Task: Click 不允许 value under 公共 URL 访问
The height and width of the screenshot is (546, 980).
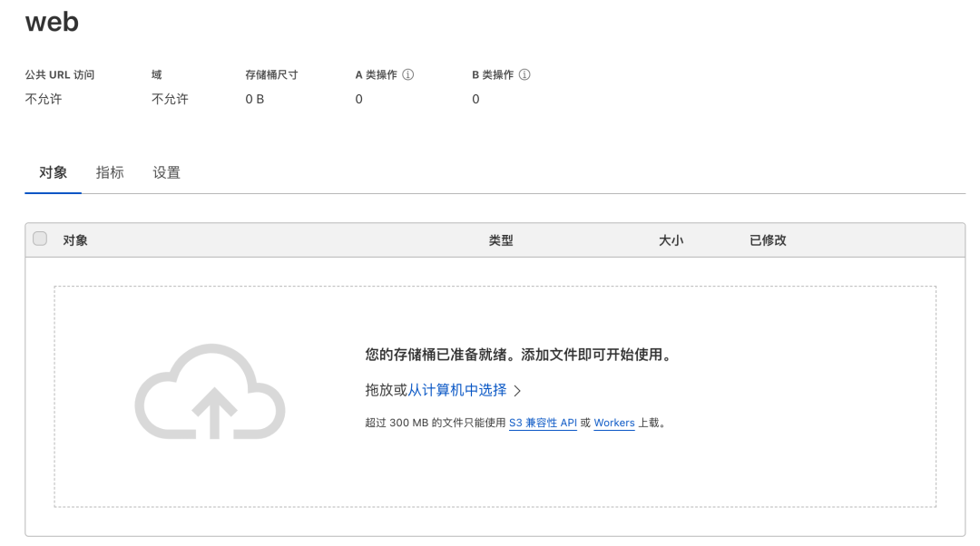Action: [44, 100]
